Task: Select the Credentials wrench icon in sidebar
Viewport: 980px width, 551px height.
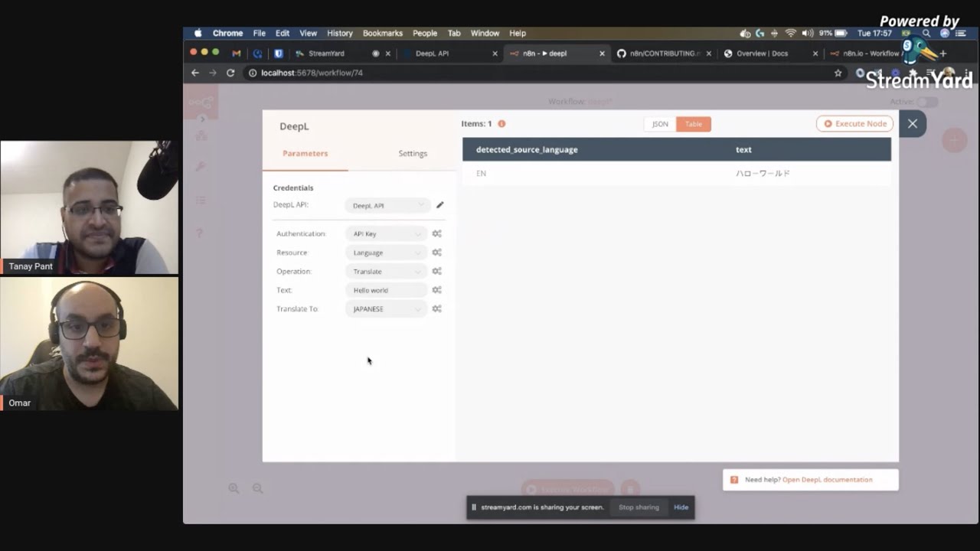Action: [x=200, y=167]
